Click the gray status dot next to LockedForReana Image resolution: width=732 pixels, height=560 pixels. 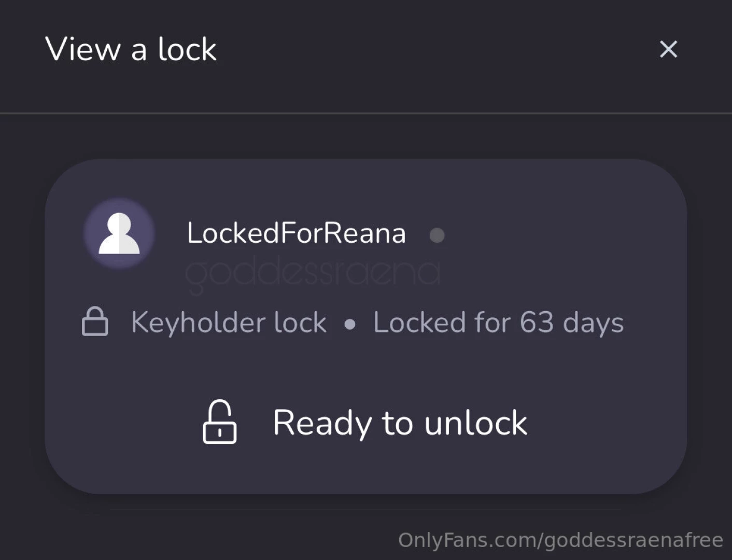[x=437, y=236]
